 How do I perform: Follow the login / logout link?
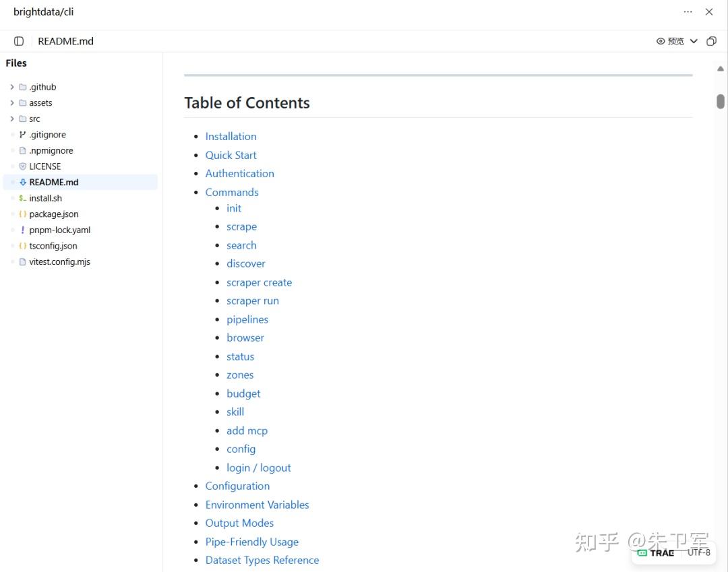(259, 468)
